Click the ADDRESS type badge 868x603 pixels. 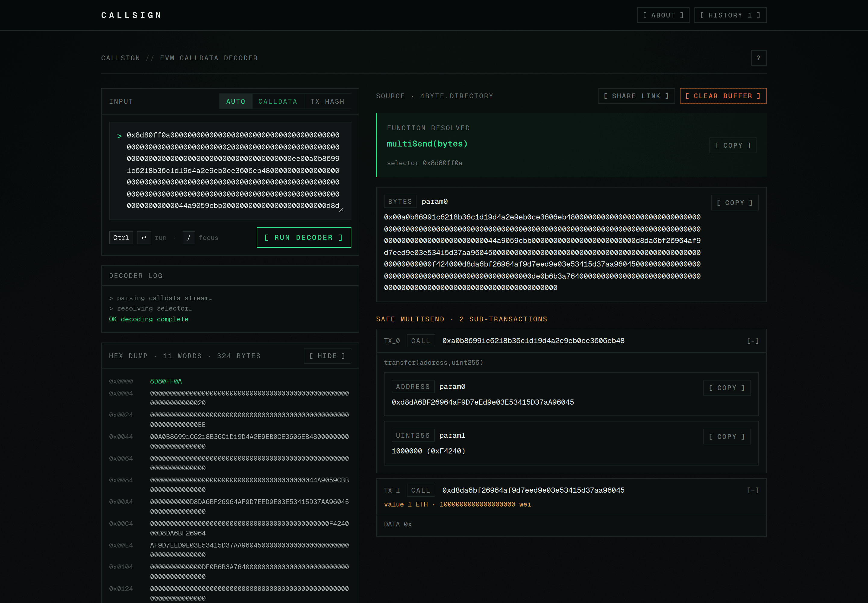click(x=413, y=387)
